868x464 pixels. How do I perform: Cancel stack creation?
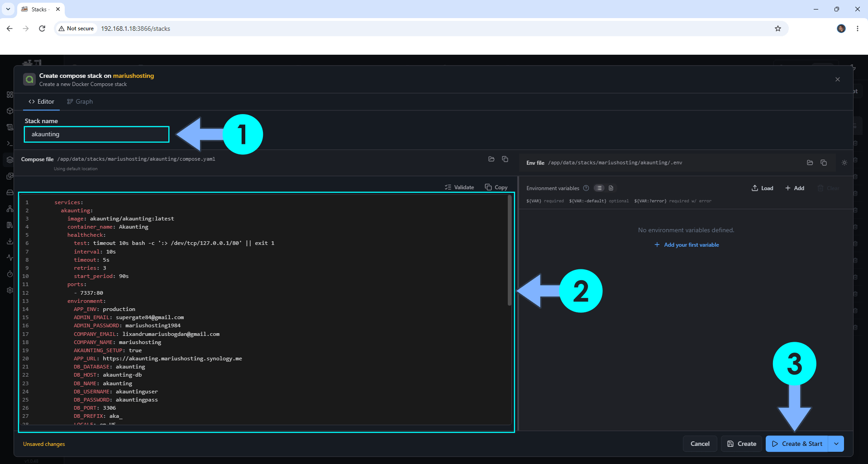pos(700,444)
